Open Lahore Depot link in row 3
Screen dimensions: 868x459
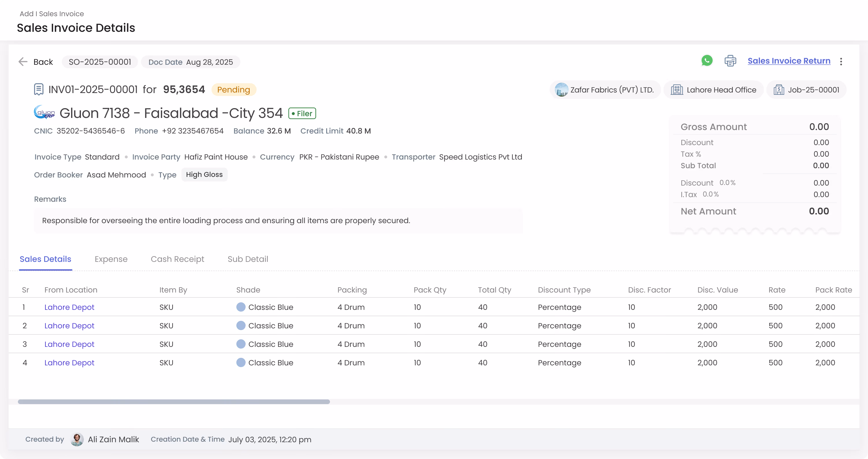point(69,344)
